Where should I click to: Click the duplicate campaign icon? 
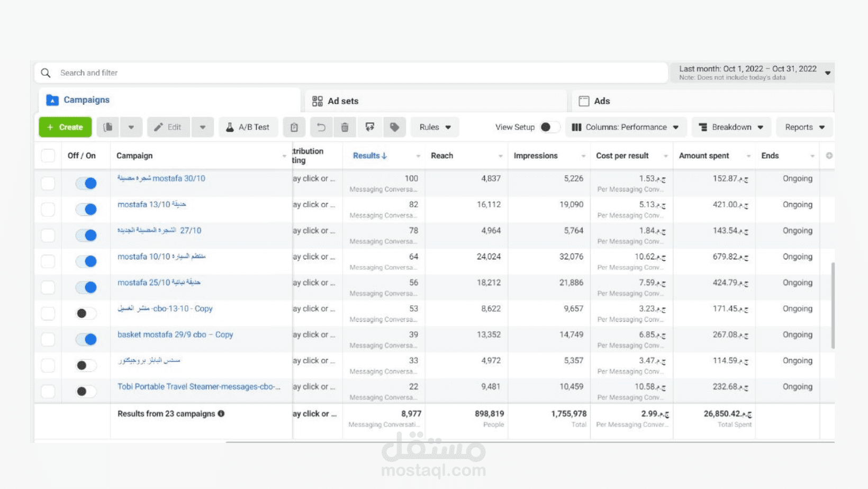(x=108, y=127)
